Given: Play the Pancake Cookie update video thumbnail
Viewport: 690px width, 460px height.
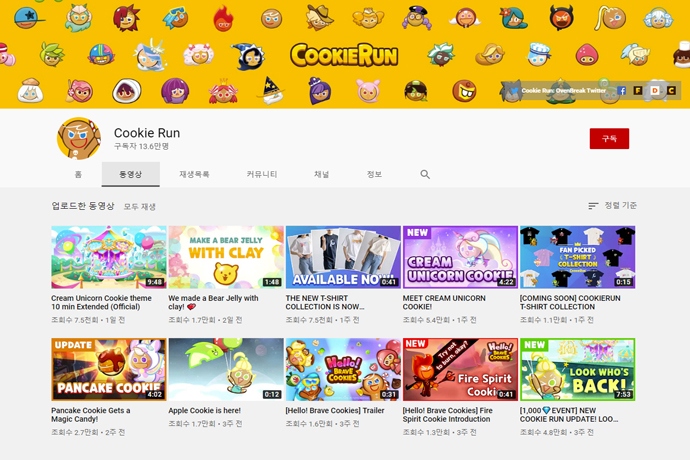Looking at the screenshot, I should pyautogui.click(x=109, y=369).
